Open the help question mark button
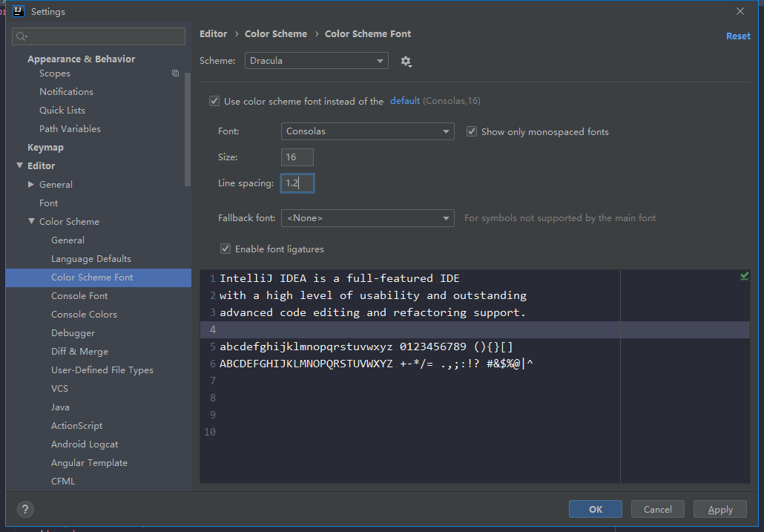Image resolution: width=764 pixels, height=532 pixels. click(x=25, y=509)
